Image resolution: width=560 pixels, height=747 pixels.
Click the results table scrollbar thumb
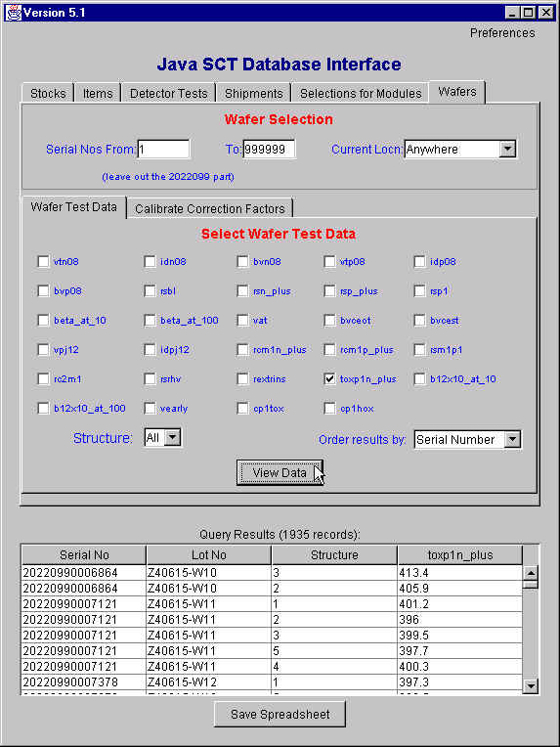click(531, 584)
